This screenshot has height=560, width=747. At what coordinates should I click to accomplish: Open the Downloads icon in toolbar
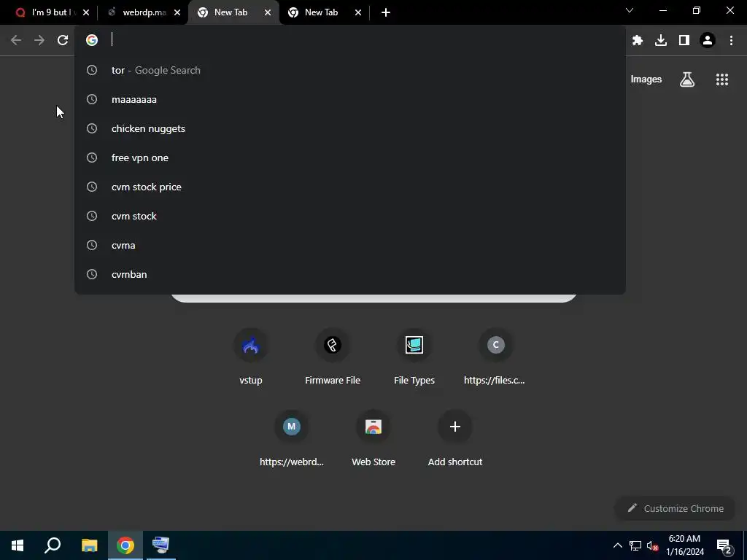[661, 41]
